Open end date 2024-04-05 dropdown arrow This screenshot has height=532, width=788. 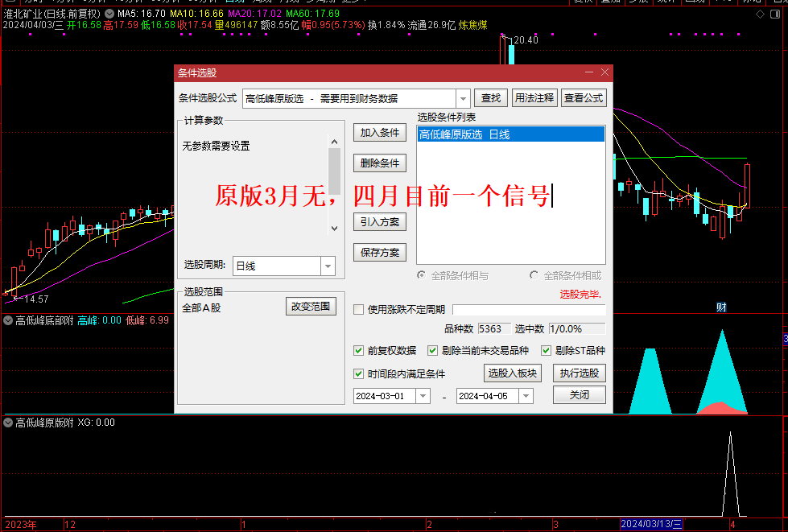click(526, 396)
